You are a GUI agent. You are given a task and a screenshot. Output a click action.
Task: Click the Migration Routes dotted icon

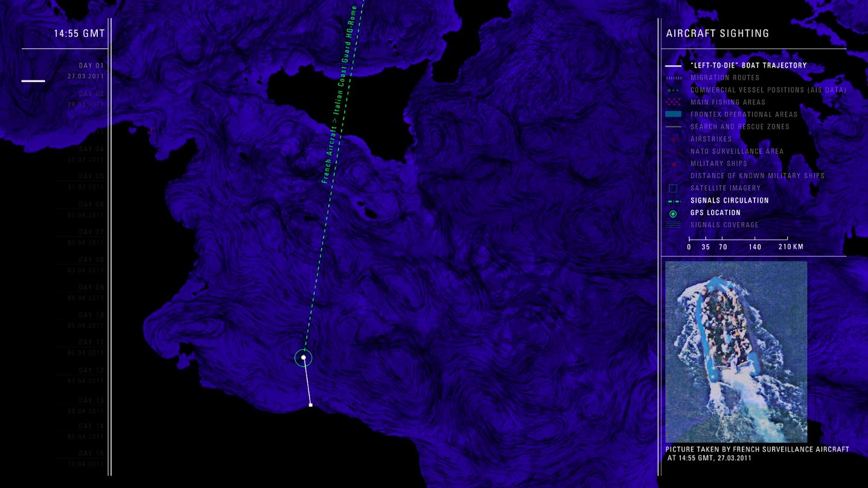pyautogui.click(x=673, y=78)
